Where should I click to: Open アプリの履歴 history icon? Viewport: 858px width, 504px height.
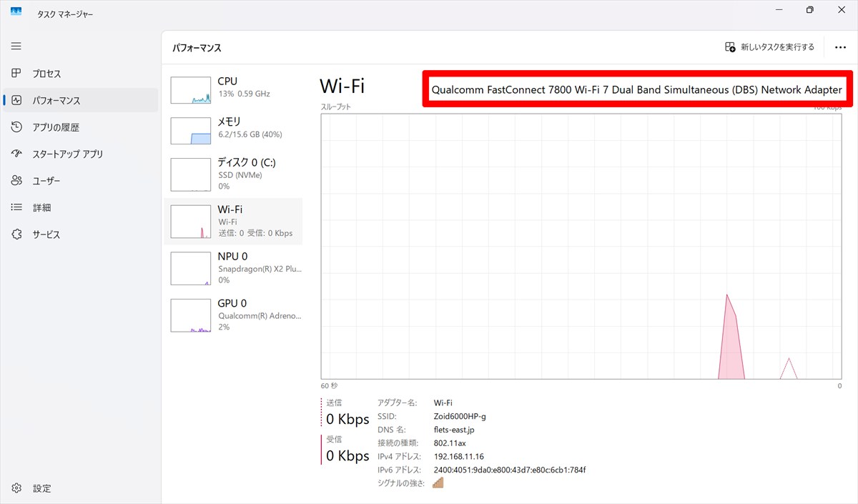[16, 127]
